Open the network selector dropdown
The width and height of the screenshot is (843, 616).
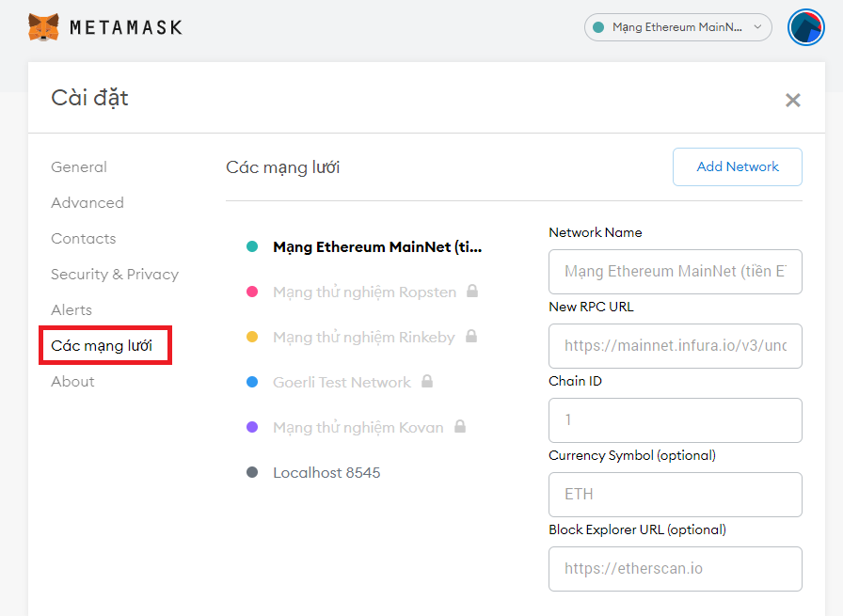click(x=678, y=27)
